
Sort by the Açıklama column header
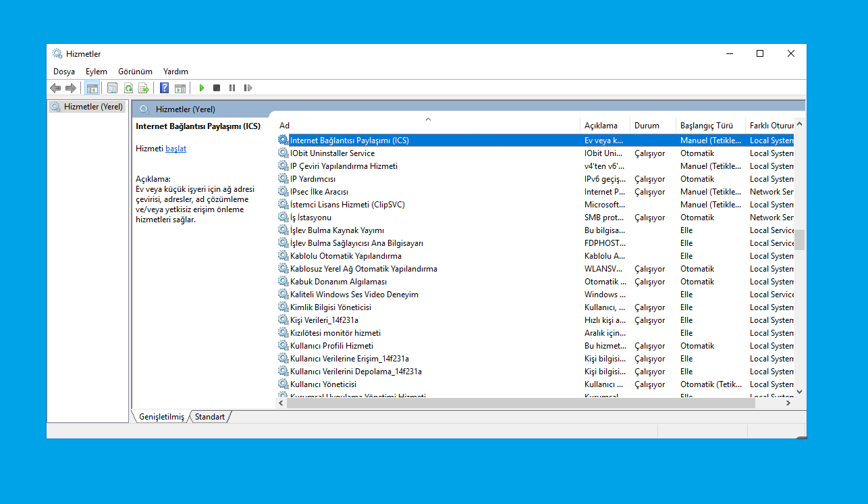605,126
